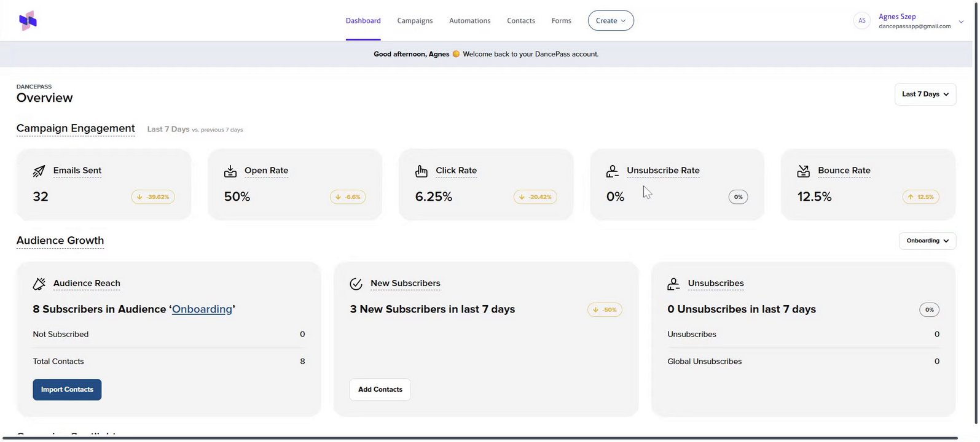This screenshot has width=980, height=442.
Task: Click the Bounce Rate envelope icon
Action: (x=804, y=171)
